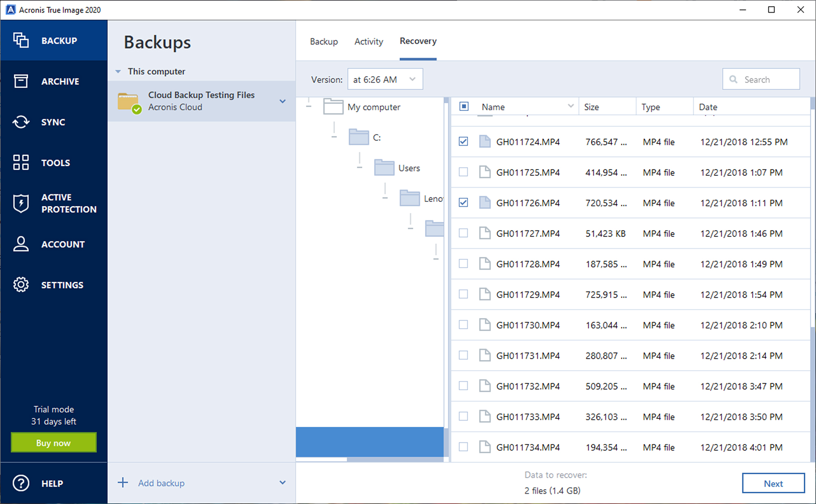
Task: Collapse the This computer group
Action: click(x=118, y=71)
